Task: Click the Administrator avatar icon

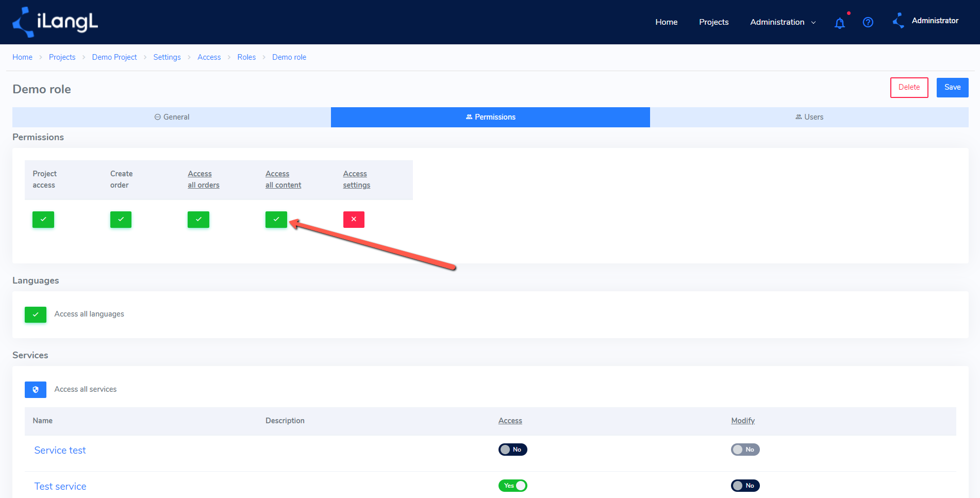Action: tap(899, 21)
